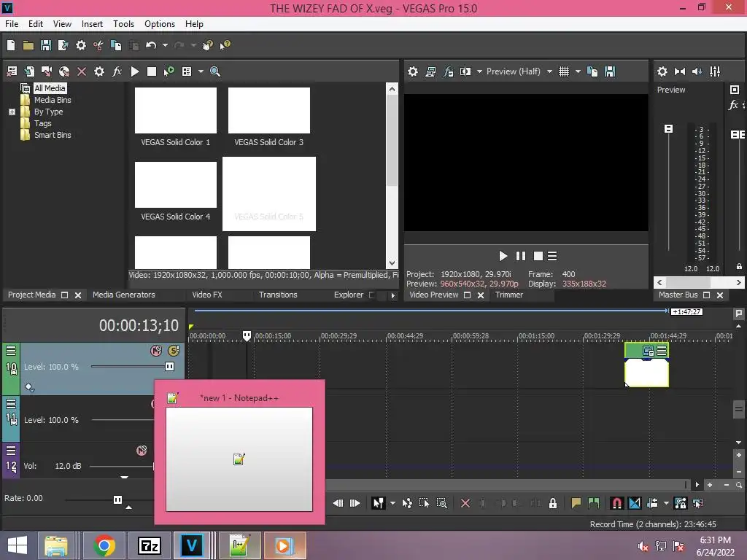Click the Copy icon in the main toolbar

pos(116,45)
